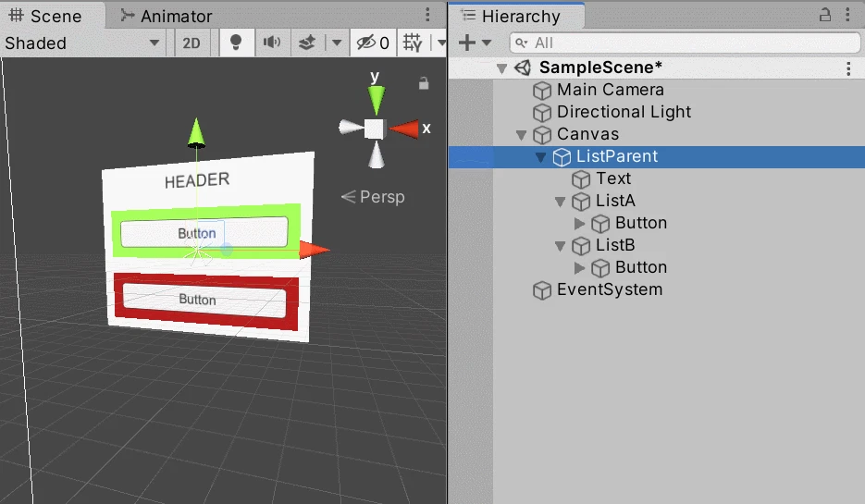Toggle Persp projection label
The height and width of the screenshot is (504, 865).
[373, 197]
